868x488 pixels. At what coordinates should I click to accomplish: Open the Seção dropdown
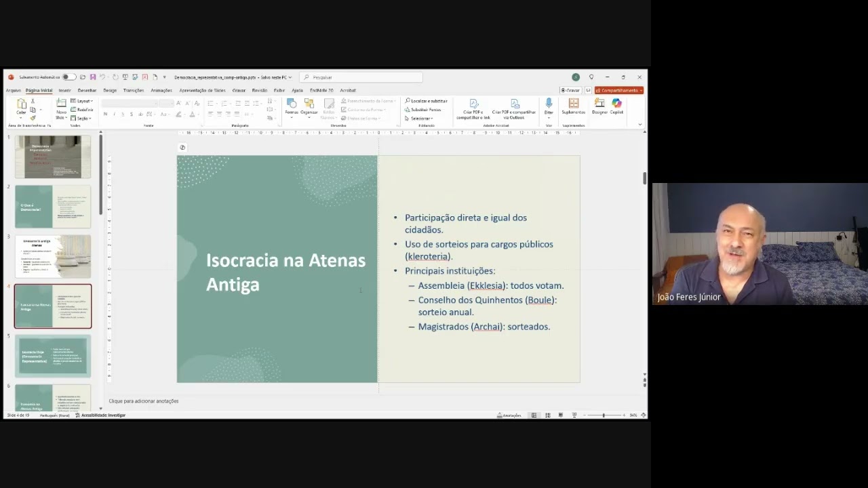[x=82, y=118]
